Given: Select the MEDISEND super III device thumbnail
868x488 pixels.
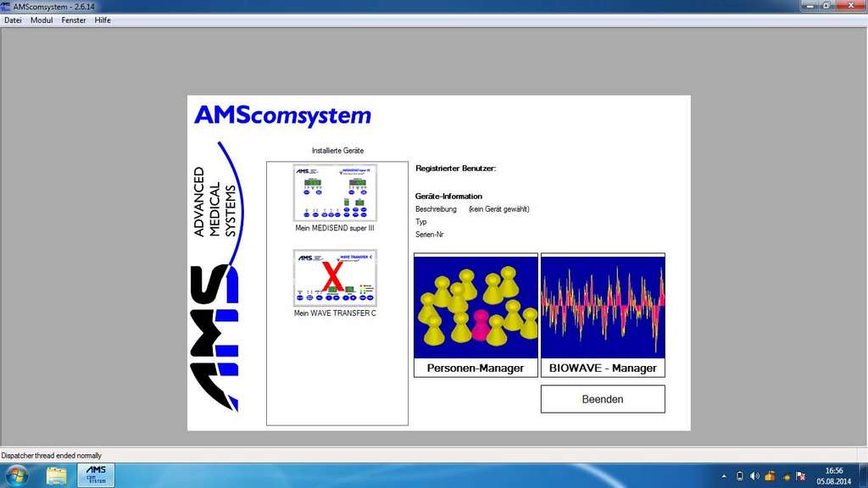Looking at the screenshot, I should (x=335, y=192).
